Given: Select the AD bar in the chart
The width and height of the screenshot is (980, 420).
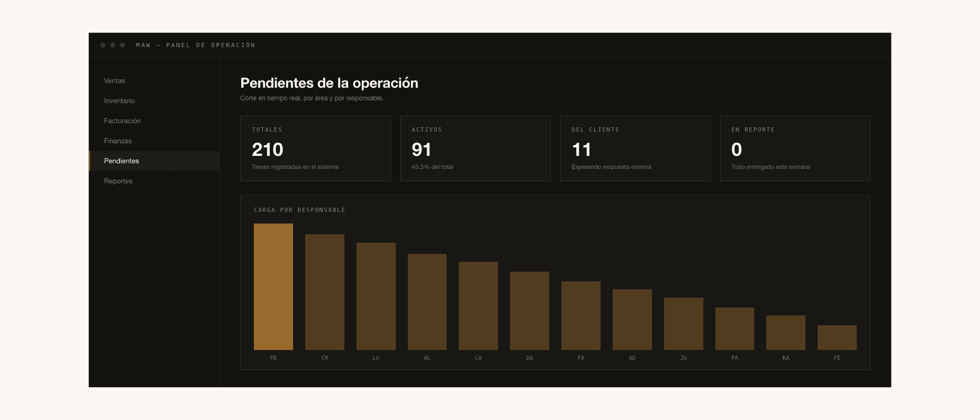Looking at the screenshot, I should click(632, 320).
